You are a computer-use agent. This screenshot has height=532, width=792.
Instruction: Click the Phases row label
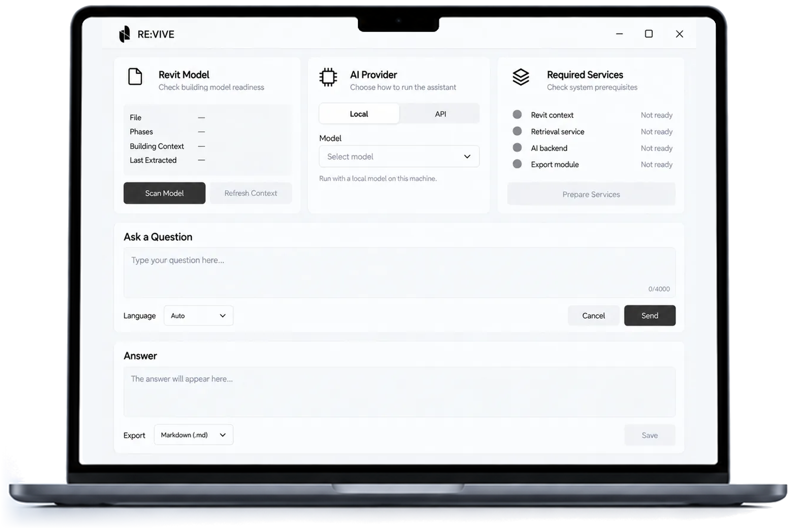coord(141,131)
